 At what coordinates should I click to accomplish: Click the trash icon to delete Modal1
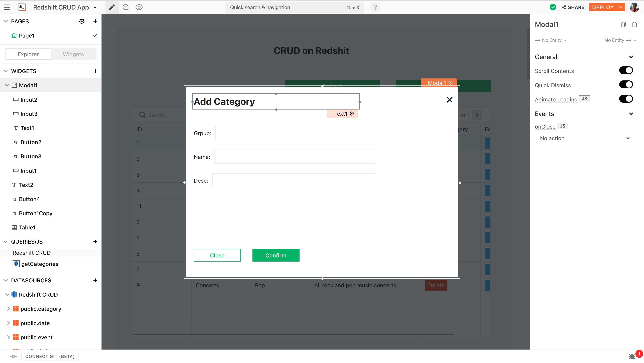634,24
